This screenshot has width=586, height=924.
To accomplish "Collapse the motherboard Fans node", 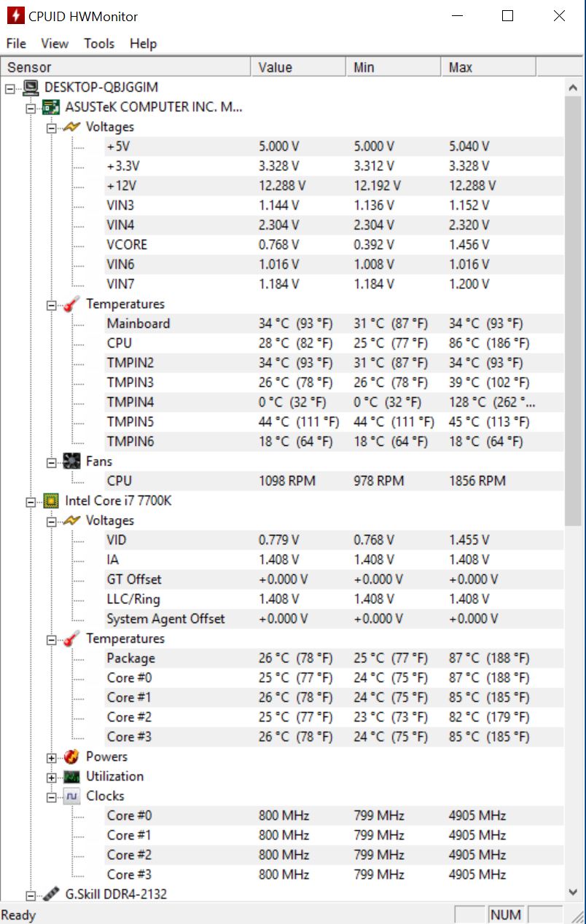I will [51, 462].
